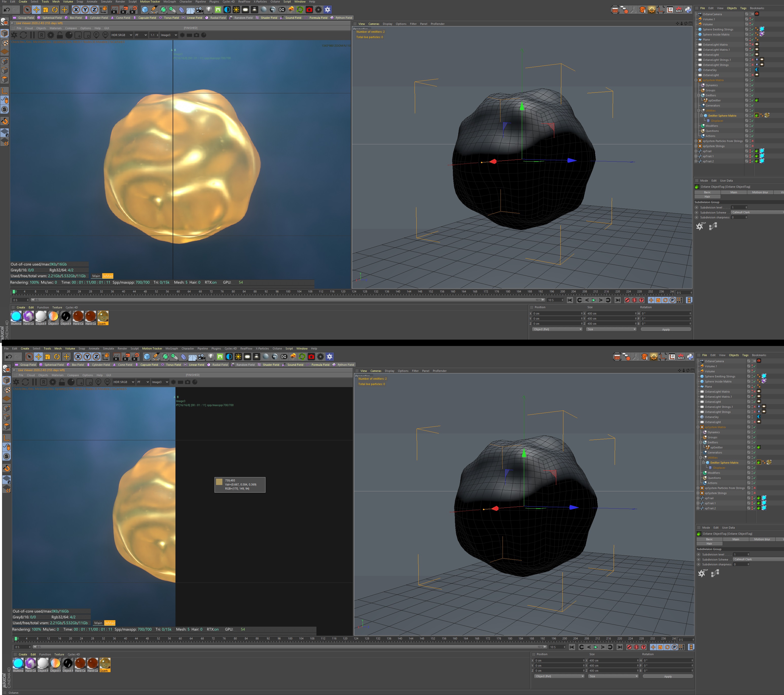784x695 pixels.
Task: Open Catmull Clark scheme dropdown in lower attributes
Action: (758, 559)
